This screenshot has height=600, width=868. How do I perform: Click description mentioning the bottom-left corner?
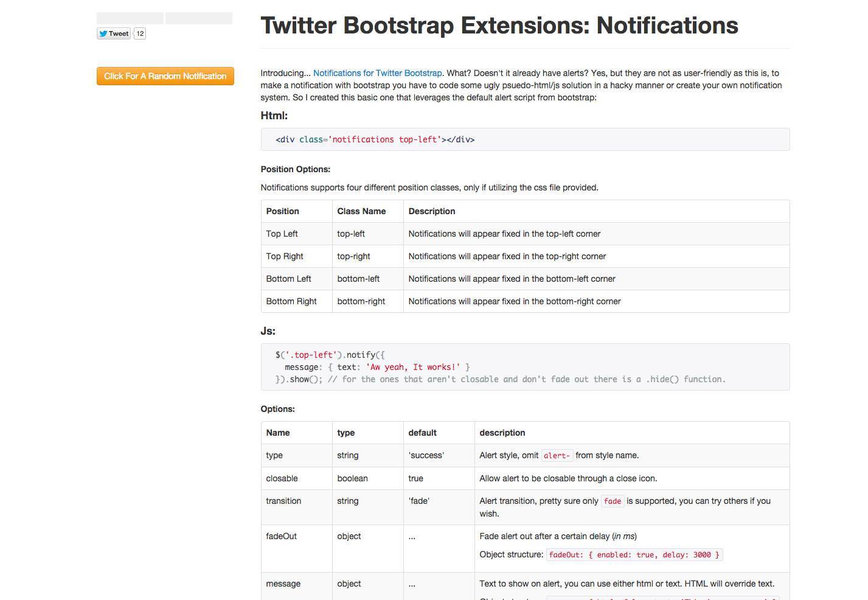[x=512, y=279]
